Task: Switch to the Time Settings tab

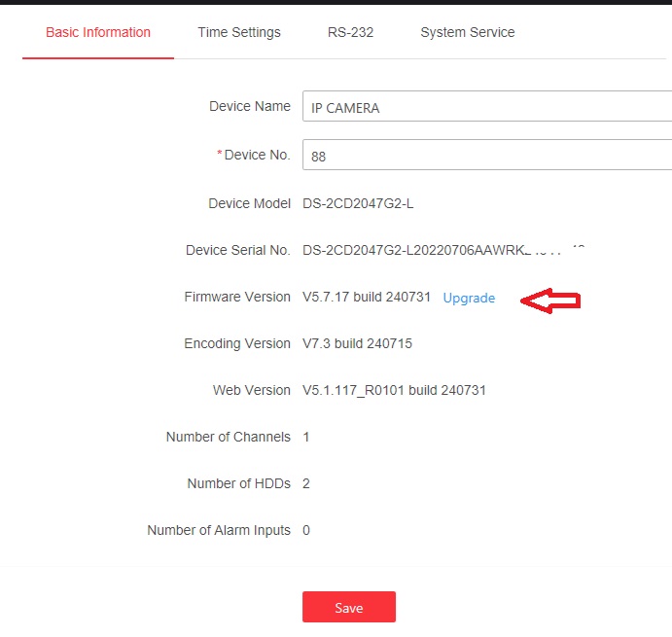Action: (238, 32)
